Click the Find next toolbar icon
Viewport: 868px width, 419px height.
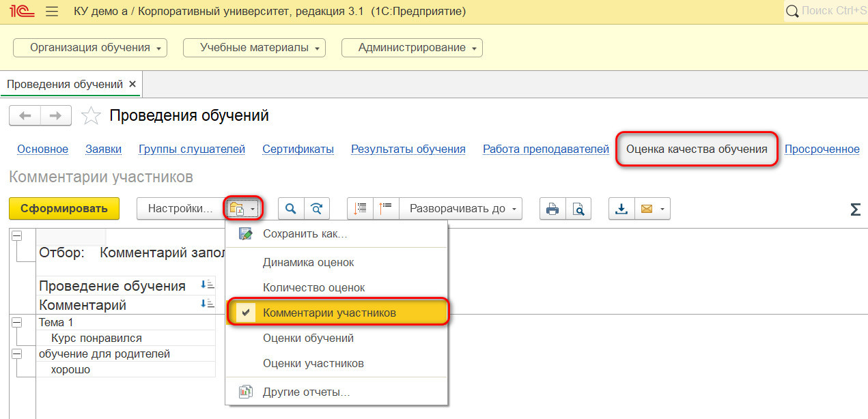tap(316, 209)
